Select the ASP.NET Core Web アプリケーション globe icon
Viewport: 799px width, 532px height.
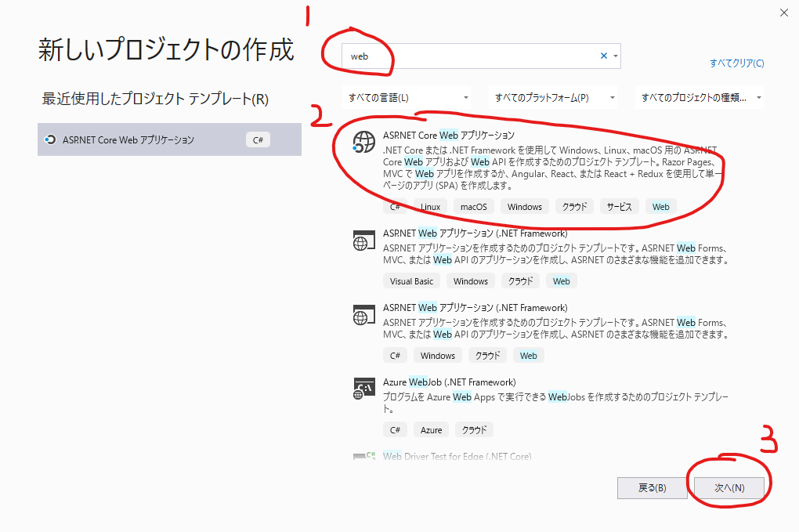(363, 143)
